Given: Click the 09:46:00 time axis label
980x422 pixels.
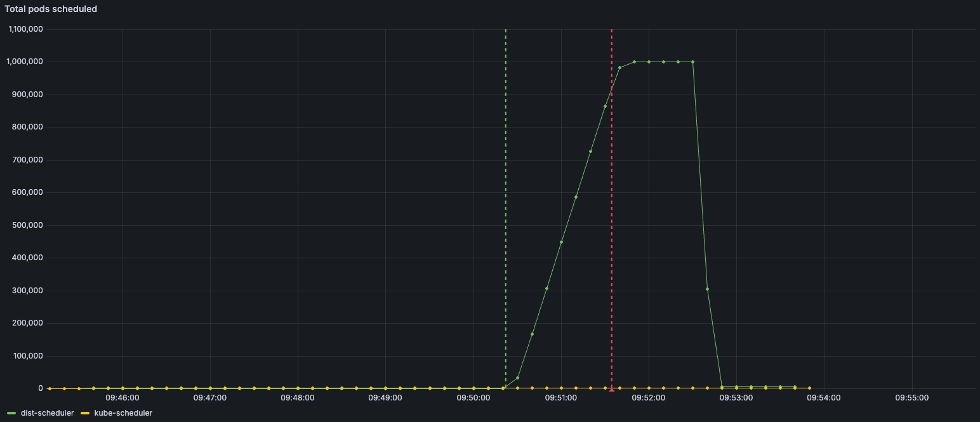Looking at the screenshot, I should (122, 398).
